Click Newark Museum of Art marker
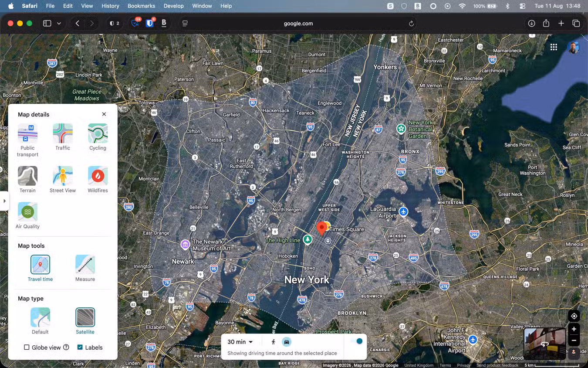588x368 pixels. pos(186,245)
